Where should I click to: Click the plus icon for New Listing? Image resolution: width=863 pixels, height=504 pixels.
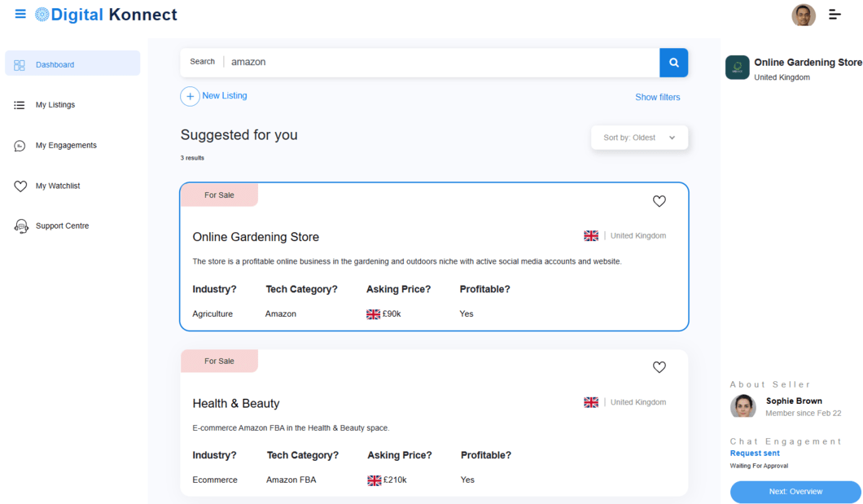click(x=190, y=96)
